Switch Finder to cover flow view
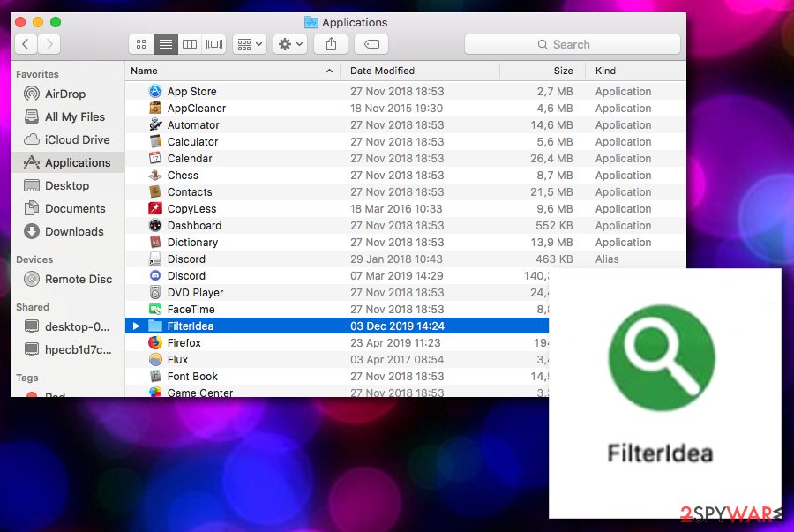The height and width of the screenshot is (532, 794). pyautogui.click(x=214, y=44)
